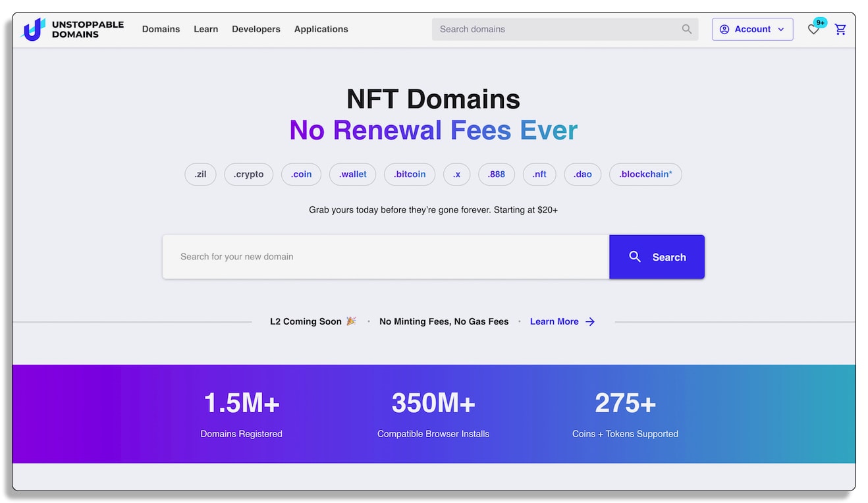Expand the Account dropdown chevron
Image resolution: width=868 pixels, height=503 pixels.
[781, 29]
